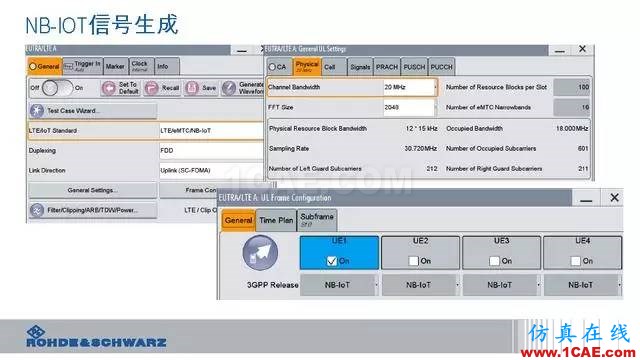Viewport: 640px width, 360px height.
Task: Click the Save disk icon
Action: (x=192, y=88)
